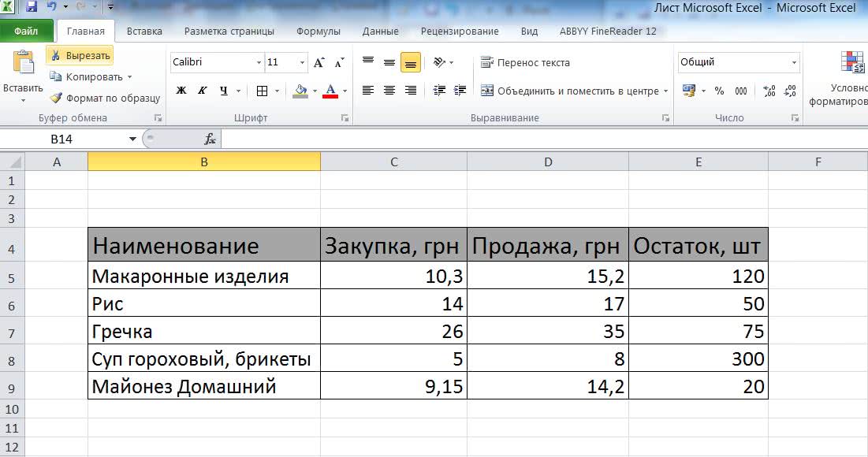Screen dimensions: 868x457
Task: Click the Paste (Вставить) clipboard icon
Action: (23, 62)
